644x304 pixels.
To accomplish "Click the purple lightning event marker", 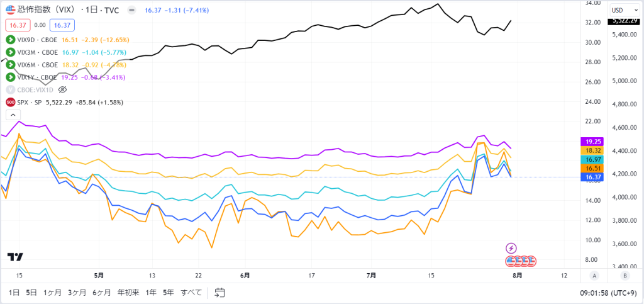I will pyautogui.click(x=511, y=248).
